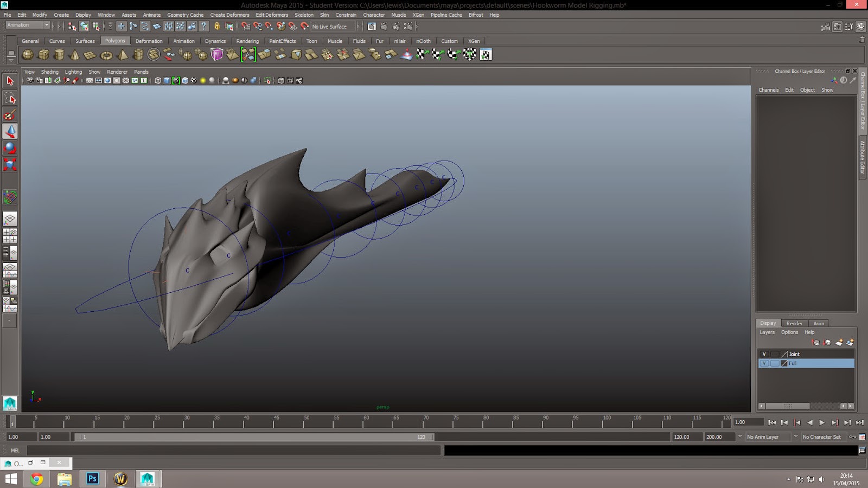Open the Skeleton menu

(x=304, y=15)
